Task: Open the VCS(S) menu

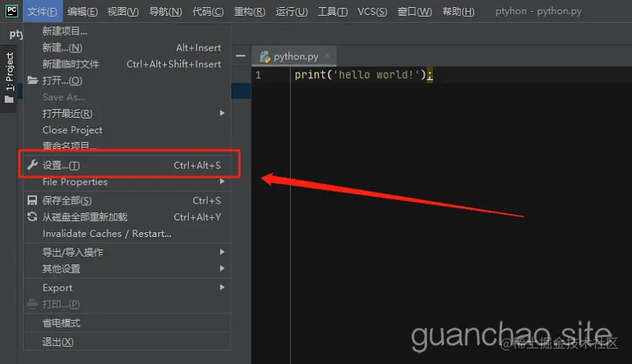Action: click(x=372, y=11)
